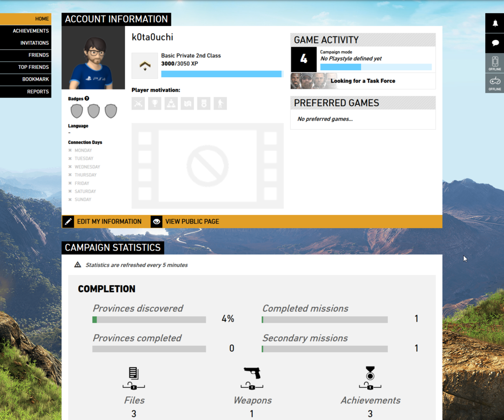504x420 pixels.
Task: Toggle Monday connection day
Action: tap(80, 150)
